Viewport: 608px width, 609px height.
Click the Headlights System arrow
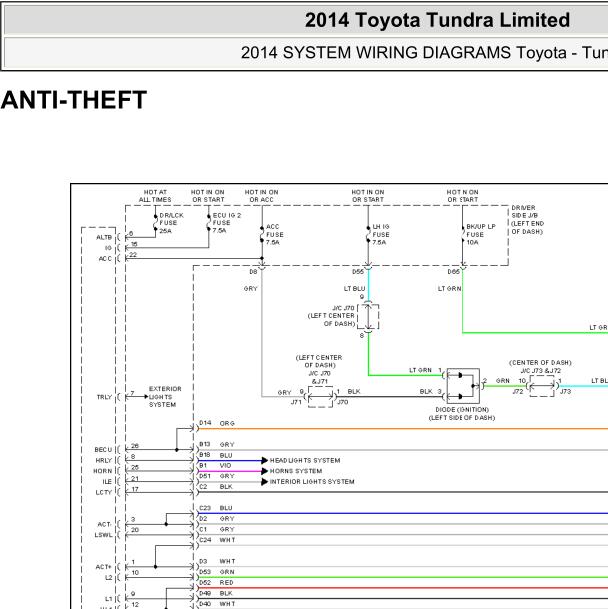265,460
